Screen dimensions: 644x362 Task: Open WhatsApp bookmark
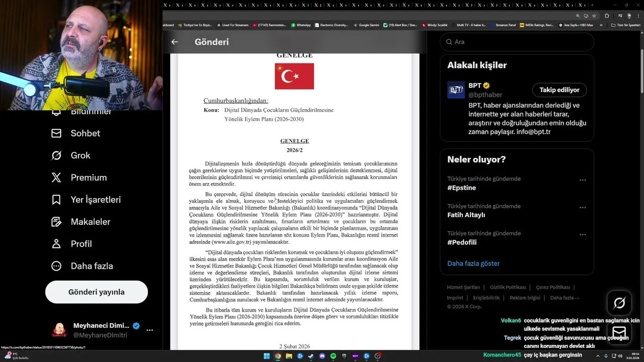[x=301, y=25]
